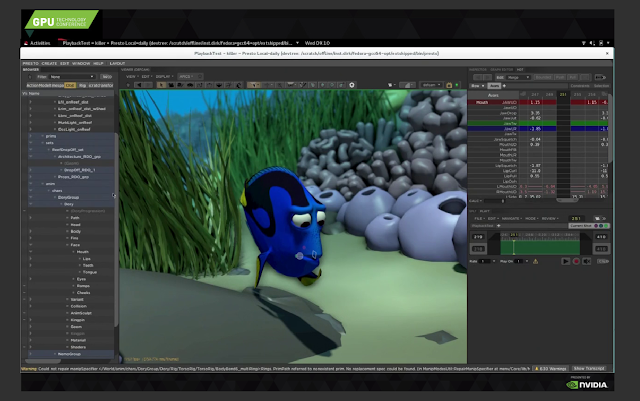Image resolution: width=640 pixels, height=401 pixels.
Task: Click the playhead marker on green timeline
Action: pyautogui.click(x=513, y=247)
